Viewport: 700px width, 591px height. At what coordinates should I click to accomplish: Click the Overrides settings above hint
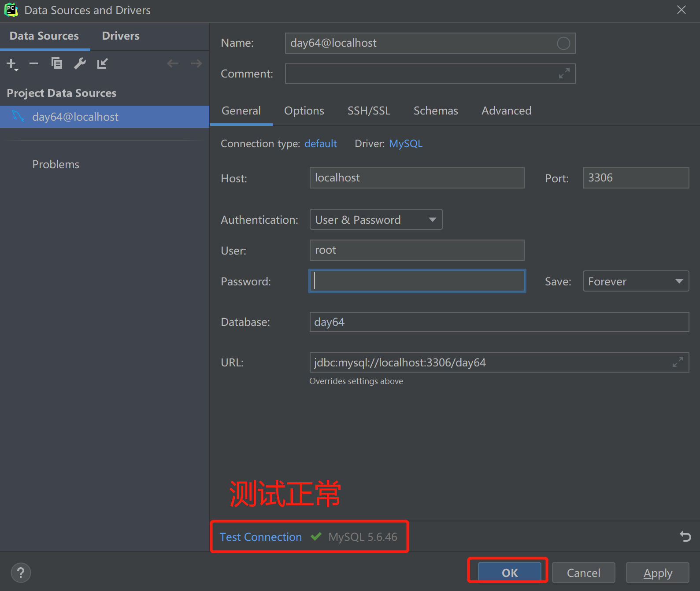(356, 381)
